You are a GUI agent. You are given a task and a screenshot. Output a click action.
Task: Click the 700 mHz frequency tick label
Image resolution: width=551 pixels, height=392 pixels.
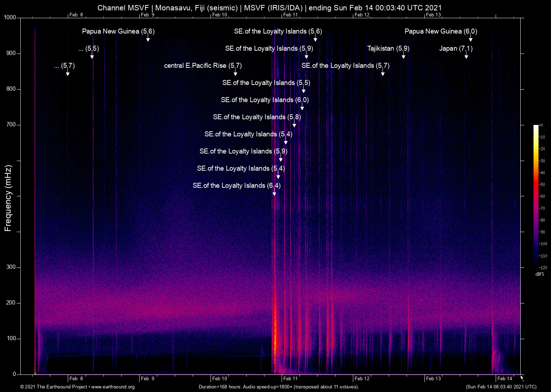11,125
